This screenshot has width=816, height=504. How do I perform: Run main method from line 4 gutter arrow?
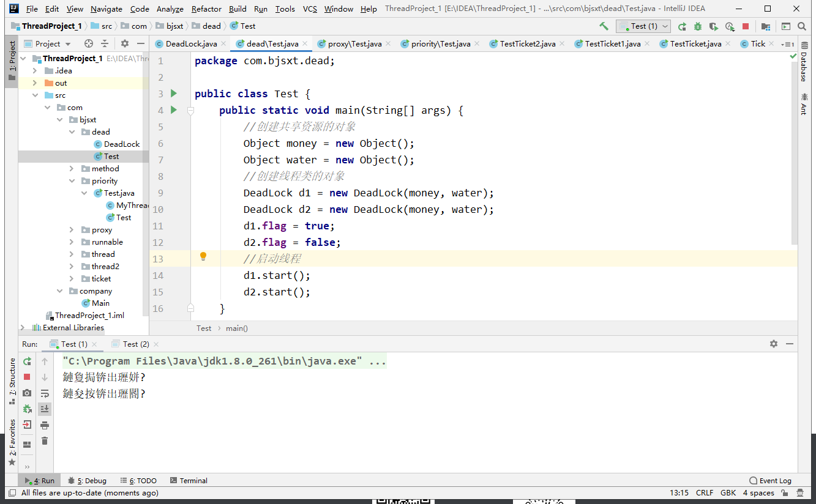tap(174, 109)
